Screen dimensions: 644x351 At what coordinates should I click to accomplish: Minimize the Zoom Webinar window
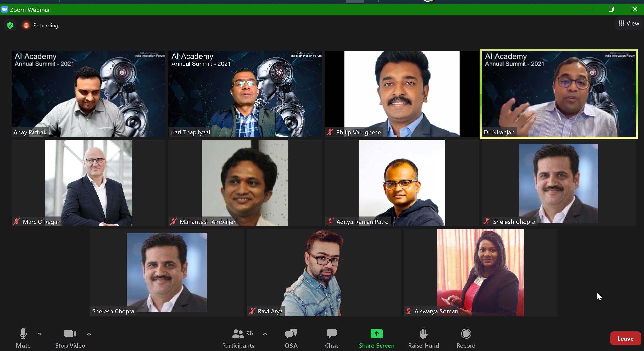588,9
